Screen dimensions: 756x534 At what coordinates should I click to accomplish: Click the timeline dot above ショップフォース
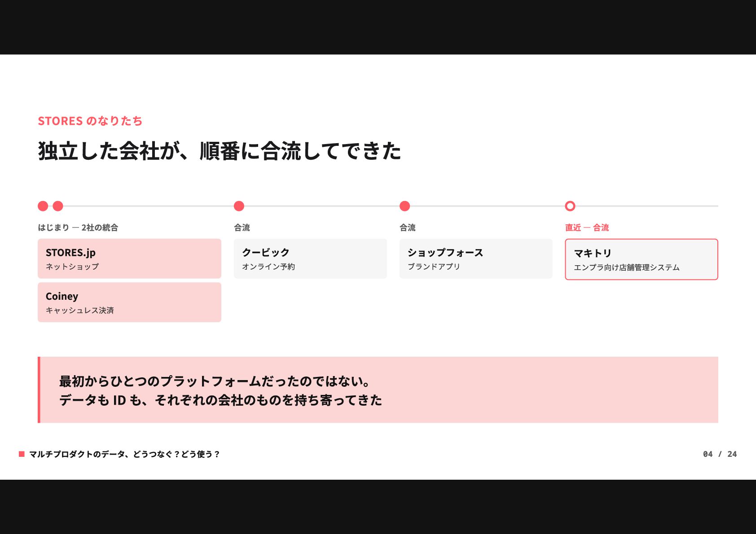[405, 206]
